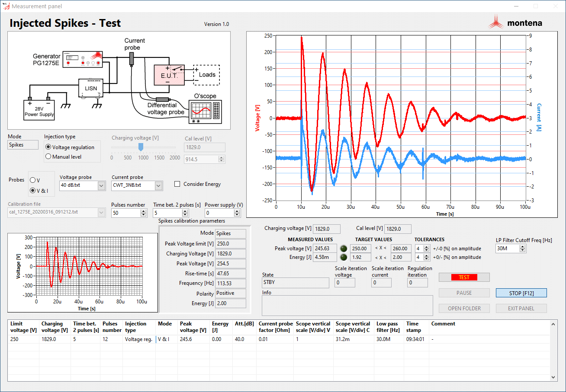
Task: Open the Current probe dropdown showing CWT_3NB.txt
Action: pyautogui.click(x=158, y=185)
